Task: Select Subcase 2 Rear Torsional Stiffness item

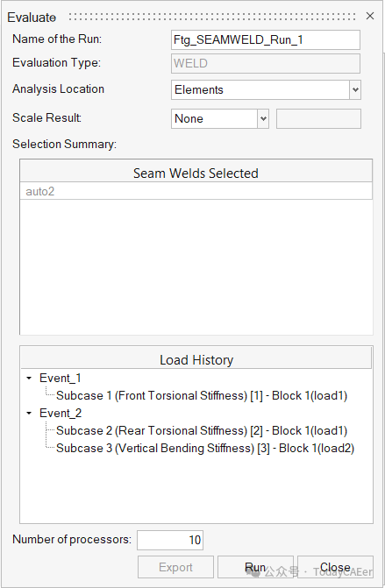Action: (202, 430)
